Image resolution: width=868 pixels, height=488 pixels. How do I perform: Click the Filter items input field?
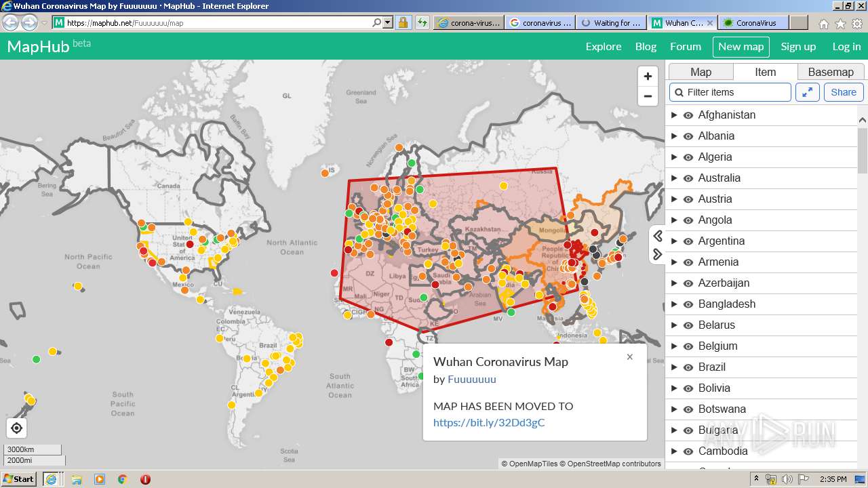click(730, 92)
